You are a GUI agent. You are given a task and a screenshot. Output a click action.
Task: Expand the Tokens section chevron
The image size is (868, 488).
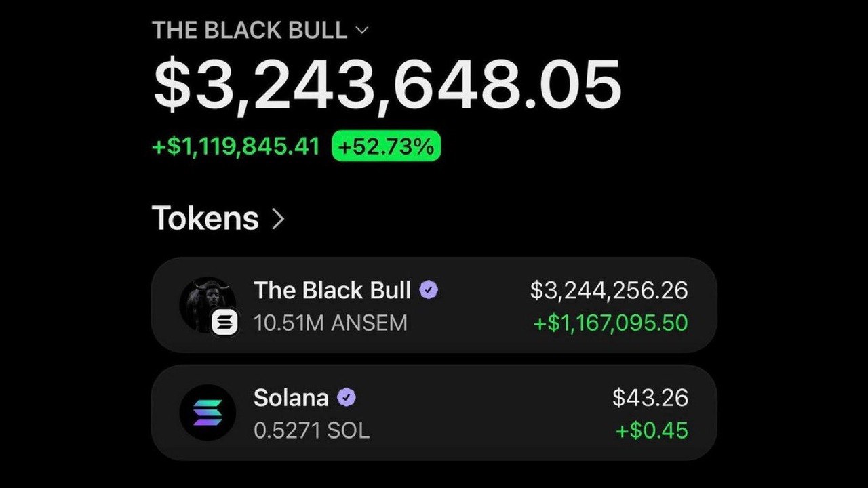point(277,219)
